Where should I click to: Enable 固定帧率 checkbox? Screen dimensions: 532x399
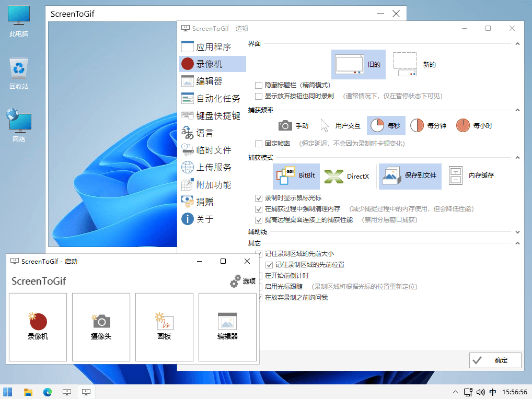[259, 144]
